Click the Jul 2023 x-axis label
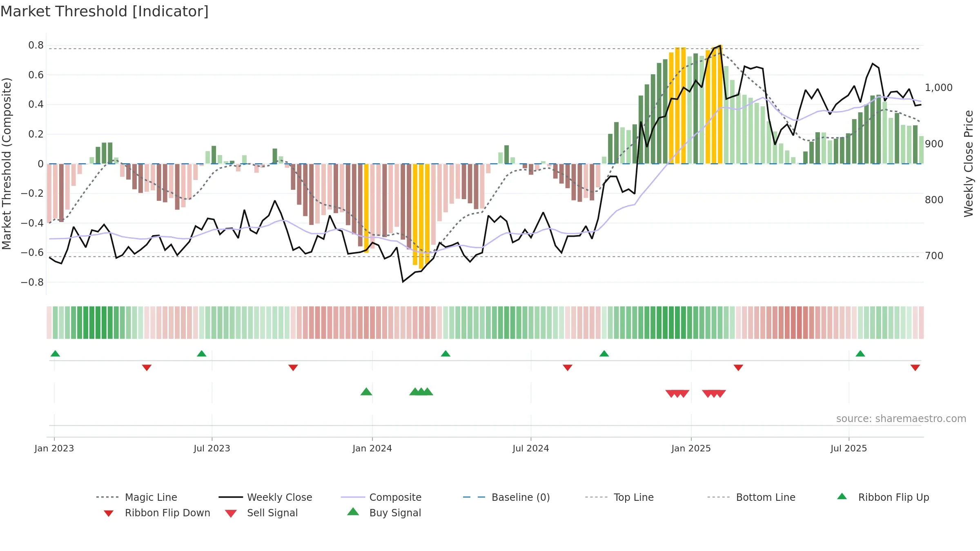 click(212, 448)
